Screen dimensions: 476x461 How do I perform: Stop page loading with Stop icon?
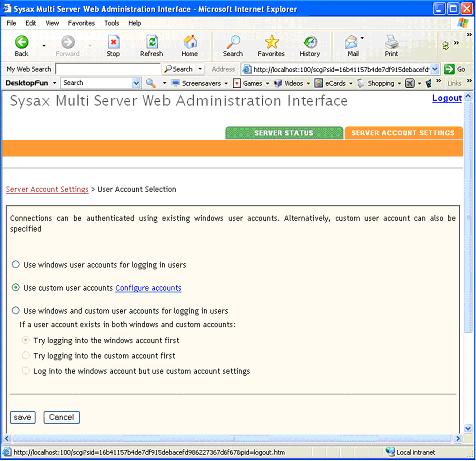[113, 42]
